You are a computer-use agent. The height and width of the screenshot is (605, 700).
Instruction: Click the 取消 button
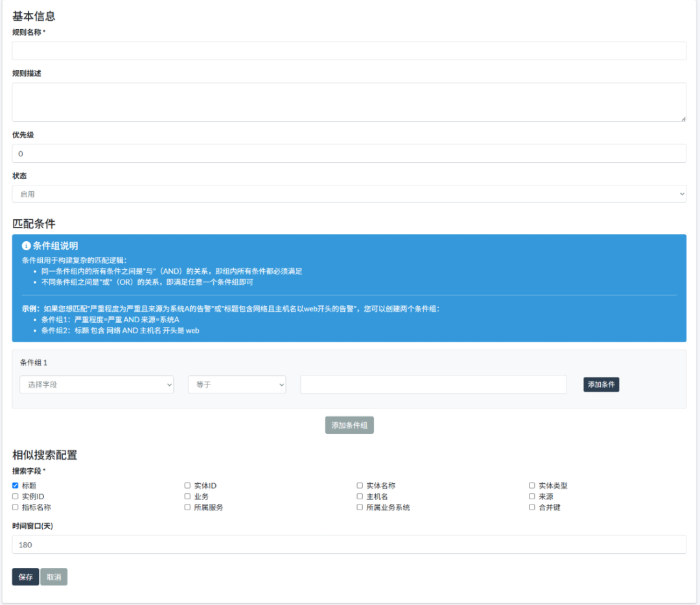point(54,577)
